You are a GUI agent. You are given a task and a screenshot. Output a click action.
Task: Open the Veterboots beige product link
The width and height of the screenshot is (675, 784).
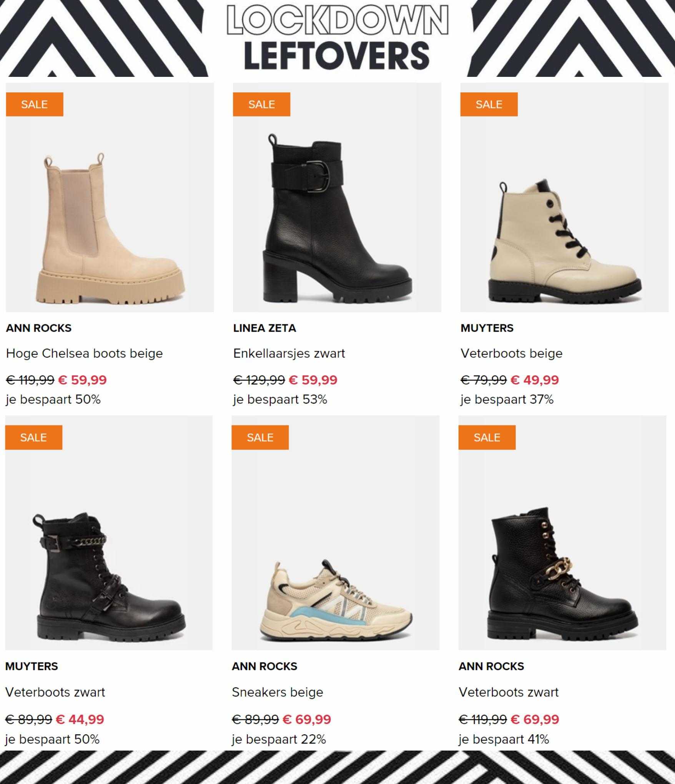(512, 353)
